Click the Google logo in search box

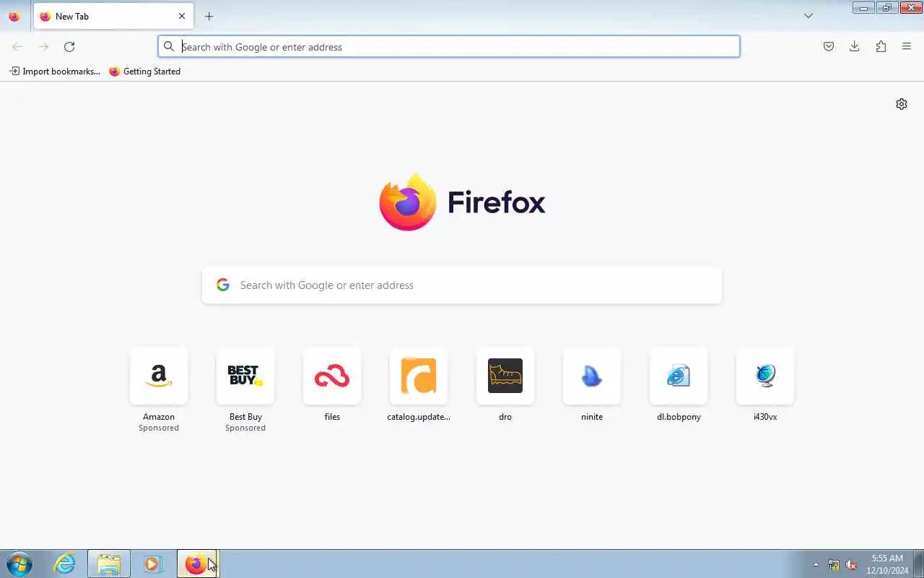click(x=223, y=285)
